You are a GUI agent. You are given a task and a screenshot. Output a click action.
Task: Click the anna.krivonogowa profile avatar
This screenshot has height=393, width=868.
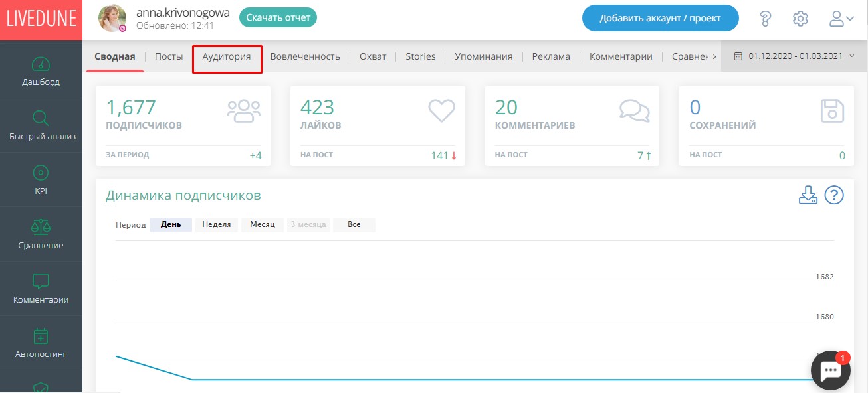(112, 18)
